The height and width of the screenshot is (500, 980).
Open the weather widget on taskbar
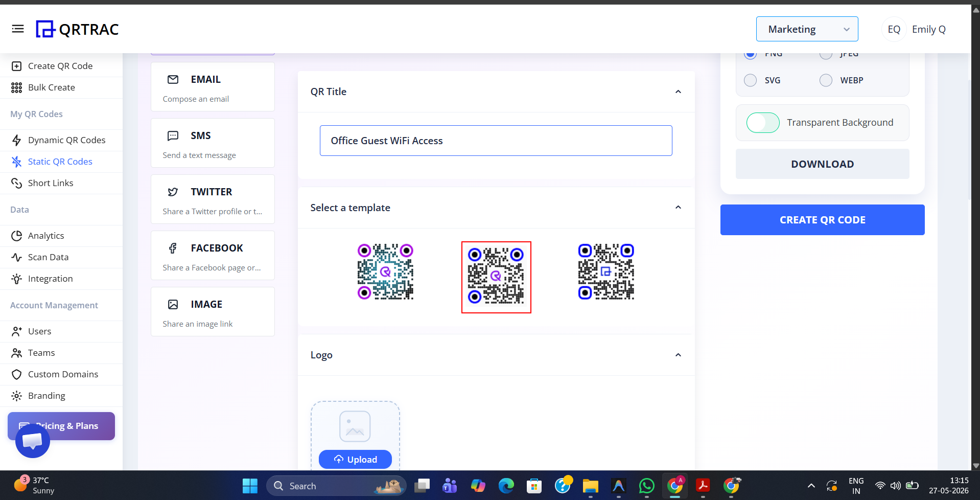(35, 485)
